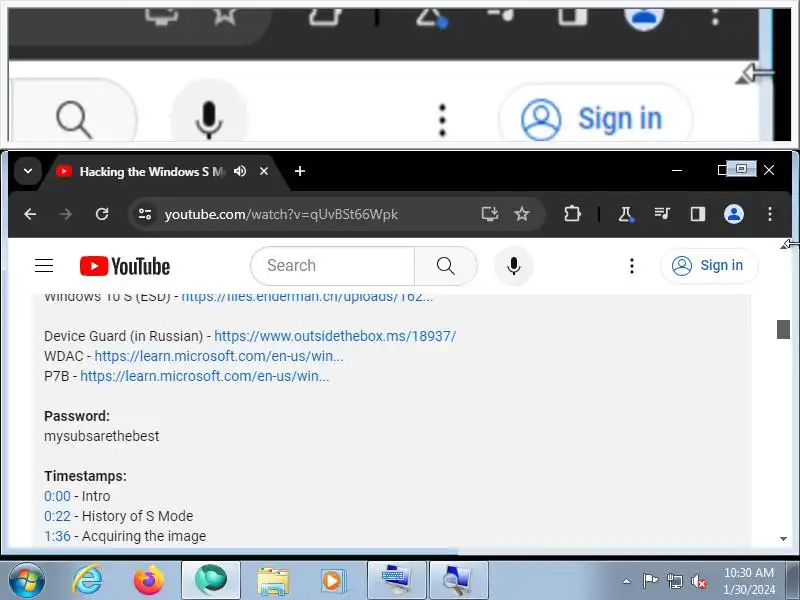Open Windows Media Player on taskbar
Image resolution: width=800 pixels, height=600 pixels.
334,580
